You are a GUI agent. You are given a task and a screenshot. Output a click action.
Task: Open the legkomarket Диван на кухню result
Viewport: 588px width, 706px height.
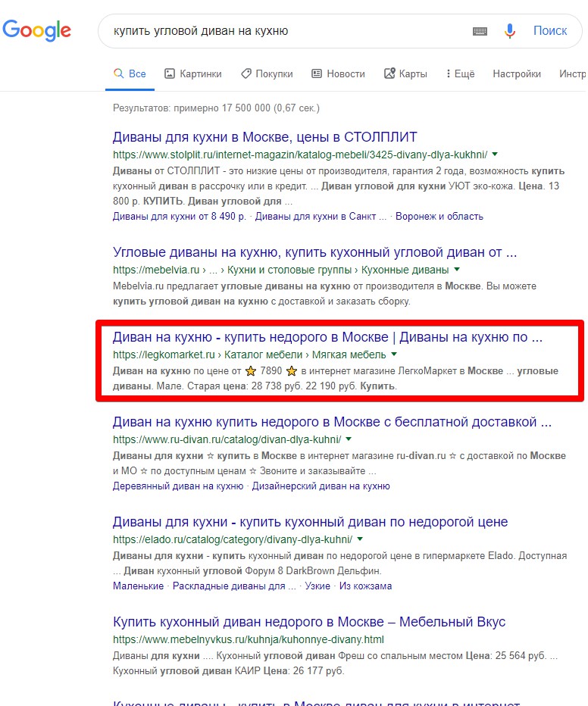click(327, 337)
